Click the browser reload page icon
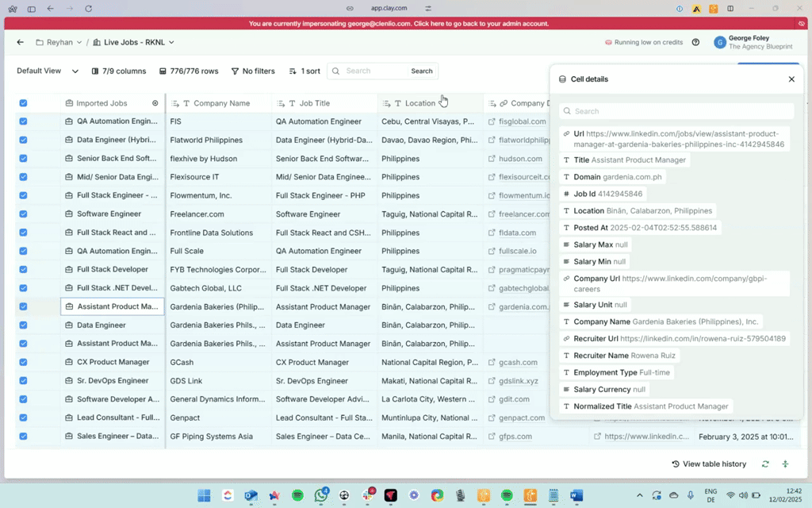Image resolution: width=812 pixels, height=508 pixels. (88, 9)
